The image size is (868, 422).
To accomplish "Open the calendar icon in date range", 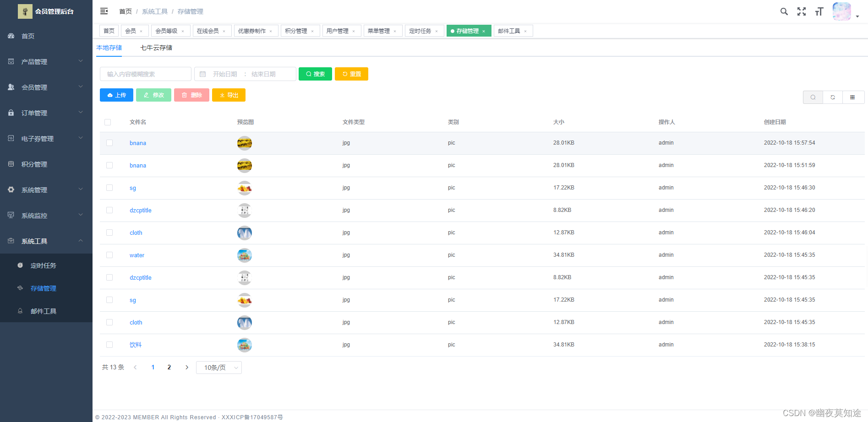I will click(202, 74).
